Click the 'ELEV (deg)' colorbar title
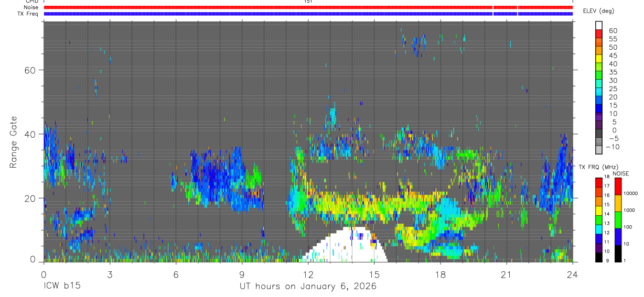This screenshot has height=297, width=644. click(600, 11)
